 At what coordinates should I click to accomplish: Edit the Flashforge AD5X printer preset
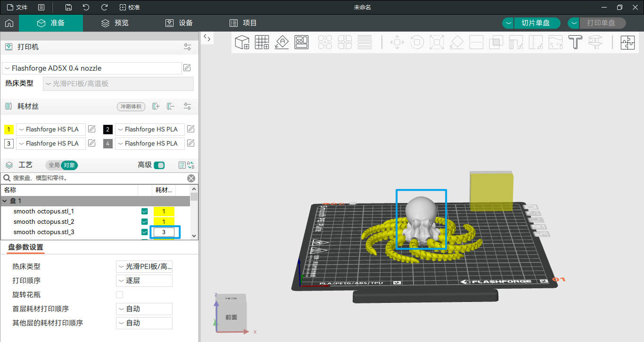187,68
